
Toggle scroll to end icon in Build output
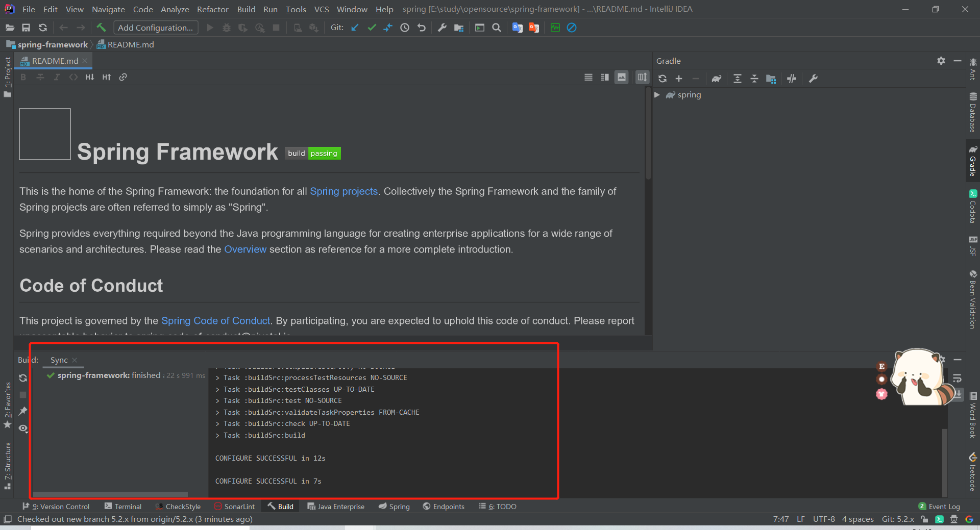(958, 394)
